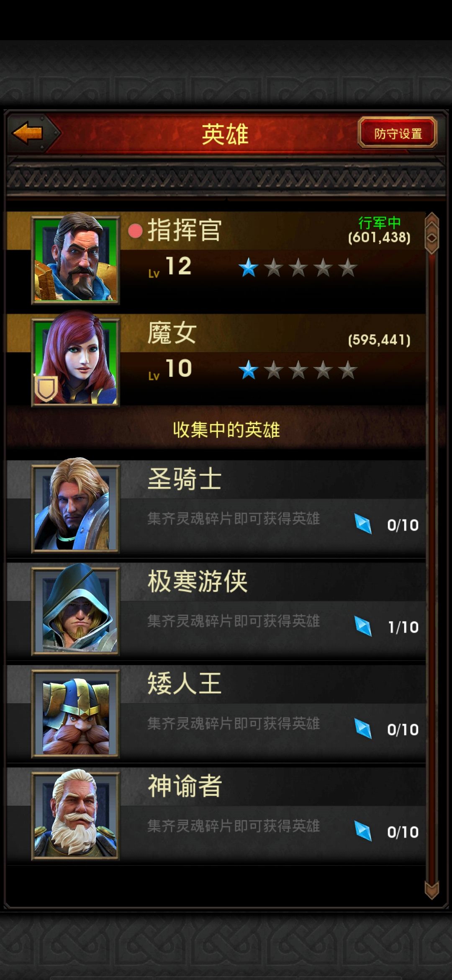Tap 矮人王 soul shard crystal icon
This screenshot has width=452, height=980.
click(x=363, y=729)
